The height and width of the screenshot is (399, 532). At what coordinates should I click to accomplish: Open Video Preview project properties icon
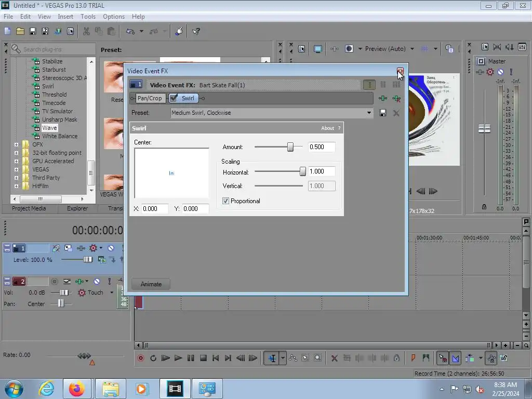tap(302, 49)
